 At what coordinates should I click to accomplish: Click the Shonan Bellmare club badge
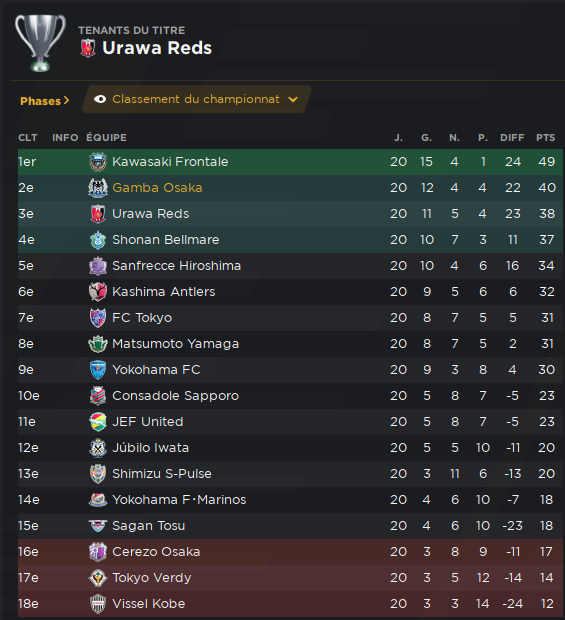[98, 240]
